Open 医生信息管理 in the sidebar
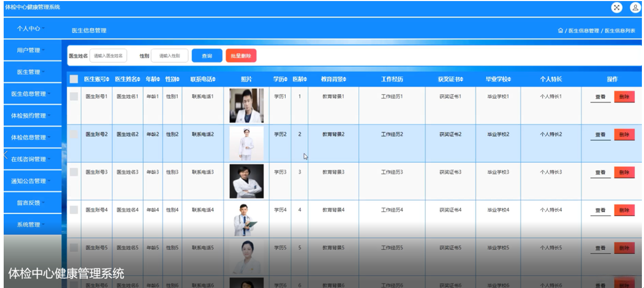Screen dimensions: 644x288 pos(32,94)
